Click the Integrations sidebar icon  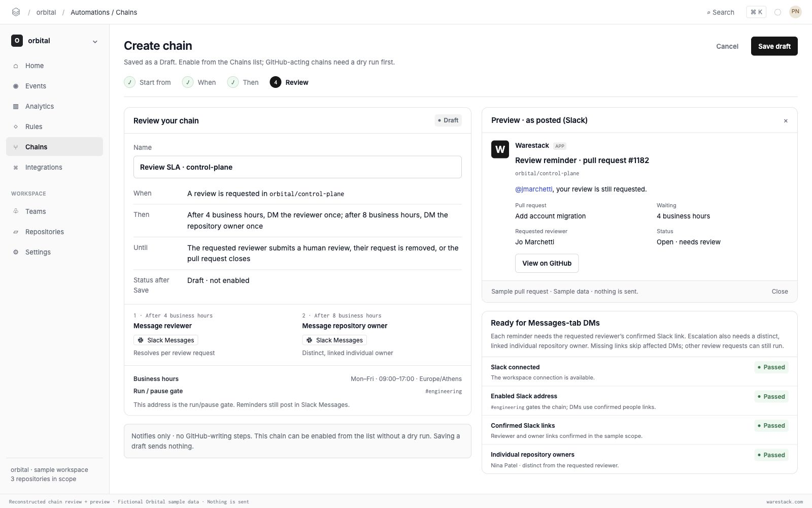point(16,168)
